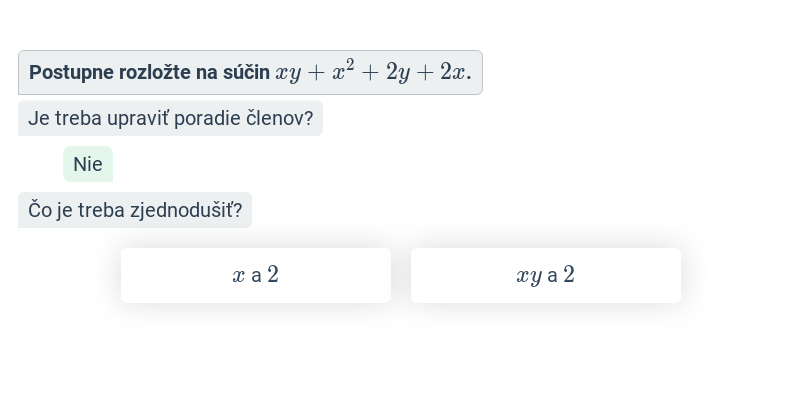
Task: Click the digit 2 in the 'xy a 2' button
Action: click(x=569, y=274)
